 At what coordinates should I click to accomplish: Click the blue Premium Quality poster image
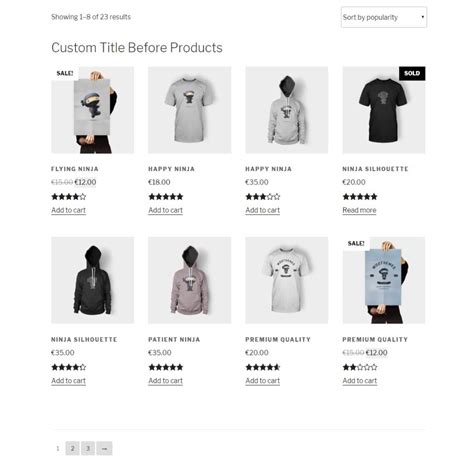(x=384, y=280)
